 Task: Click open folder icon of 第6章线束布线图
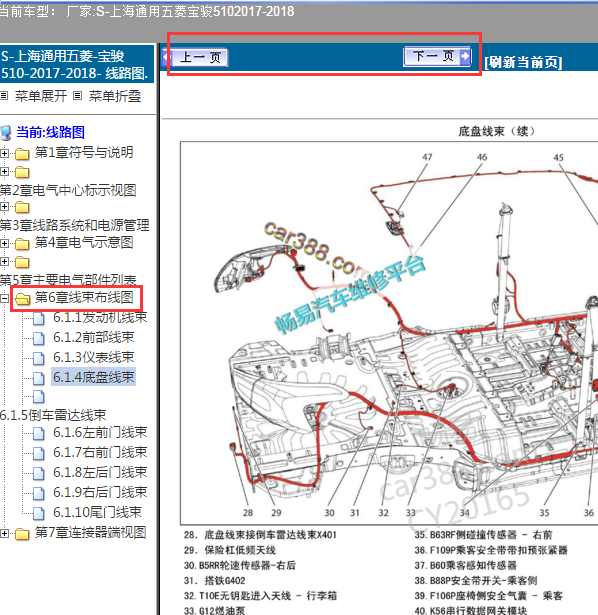pyautogui.click(x=22, y=299)
